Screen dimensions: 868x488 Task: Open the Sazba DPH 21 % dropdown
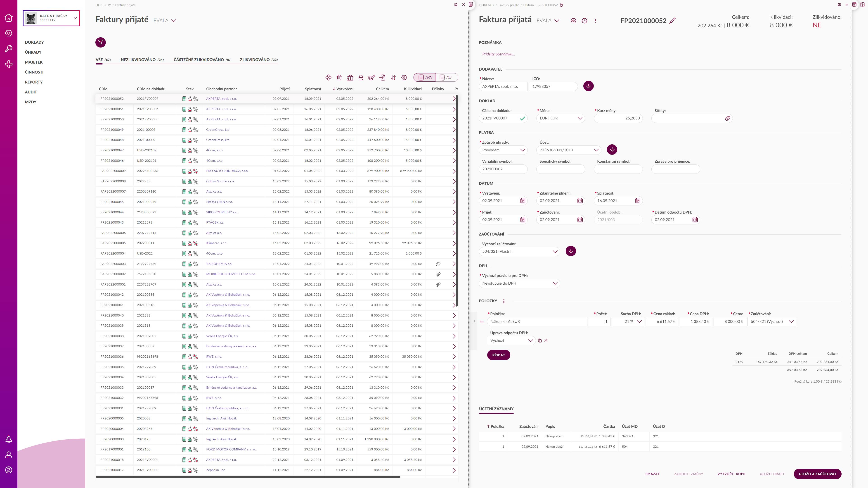[628, 322]
